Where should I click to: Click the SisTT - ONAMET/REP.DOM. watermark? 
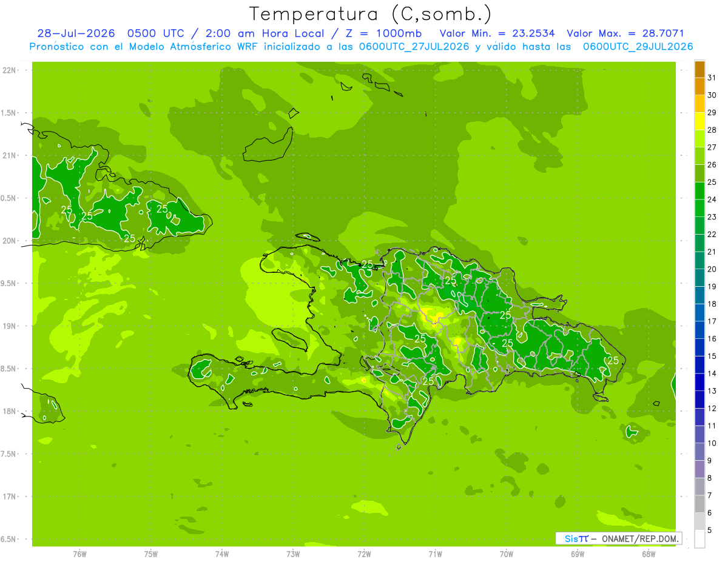618,538
